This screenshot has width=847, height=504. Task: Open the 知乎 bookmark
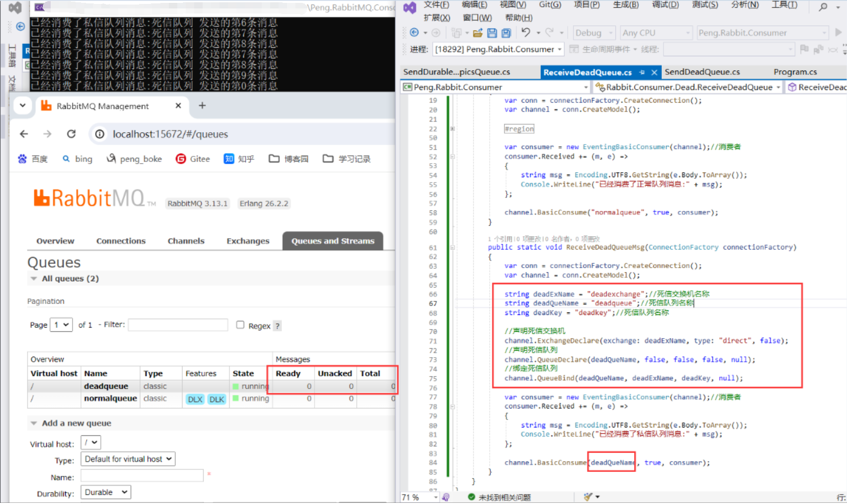[239, 159]
